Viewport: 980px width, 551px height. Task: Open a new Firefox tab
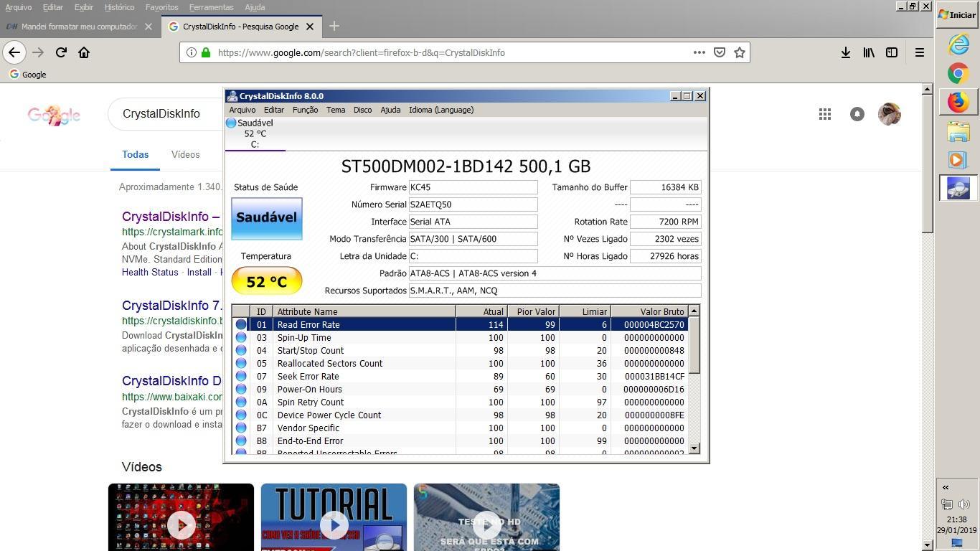click(x=334, y=27)
